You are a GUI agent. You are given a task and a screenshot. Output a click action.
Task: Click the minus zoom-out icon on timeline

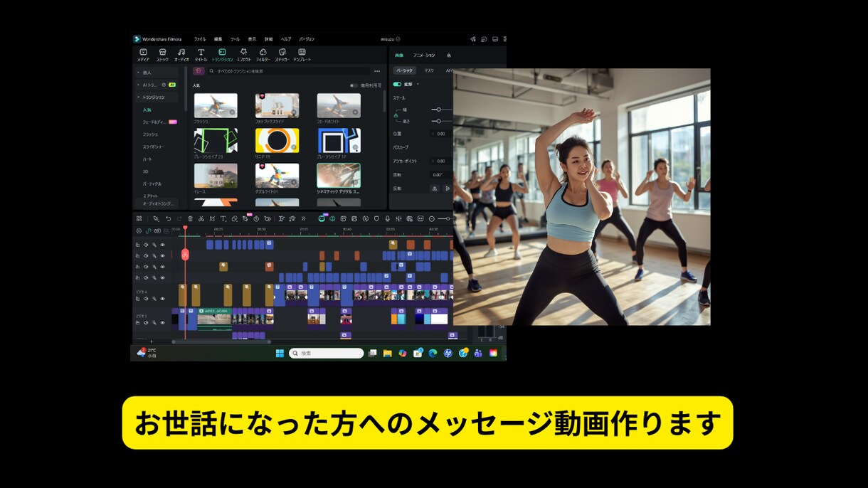coord(432,218)
